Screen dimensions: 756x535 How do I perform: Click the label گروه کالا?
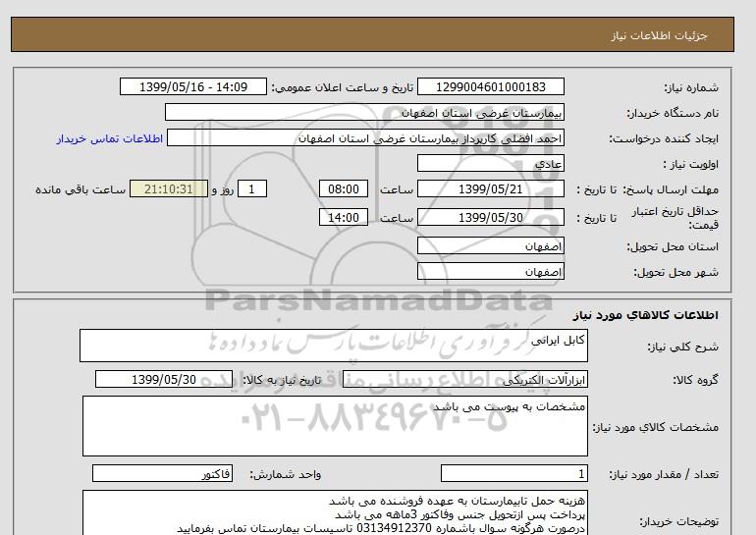point(695,380)
